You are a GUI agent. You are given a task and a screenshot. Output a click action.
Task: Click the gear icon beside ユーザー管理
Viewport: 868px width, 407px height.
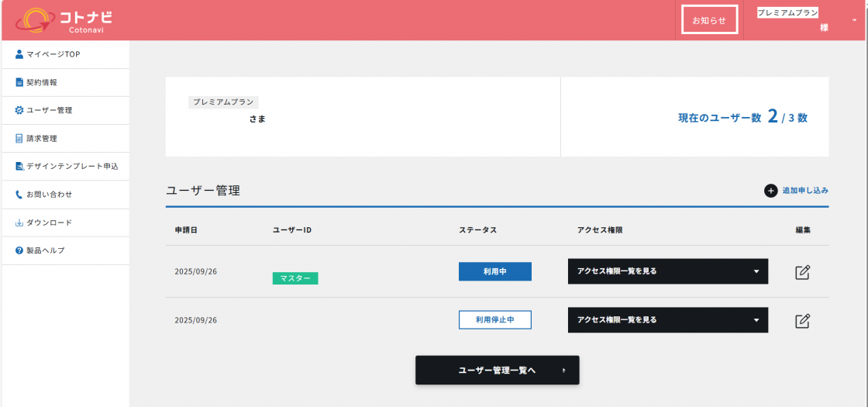pyautogui.click(x=19, y=110)
